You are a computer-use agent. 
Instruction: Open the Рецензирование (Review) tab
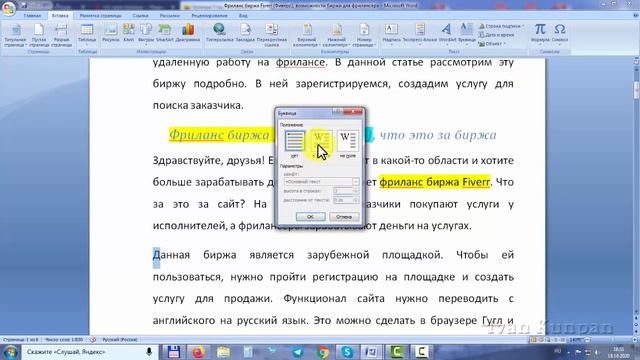click(209, 16)
